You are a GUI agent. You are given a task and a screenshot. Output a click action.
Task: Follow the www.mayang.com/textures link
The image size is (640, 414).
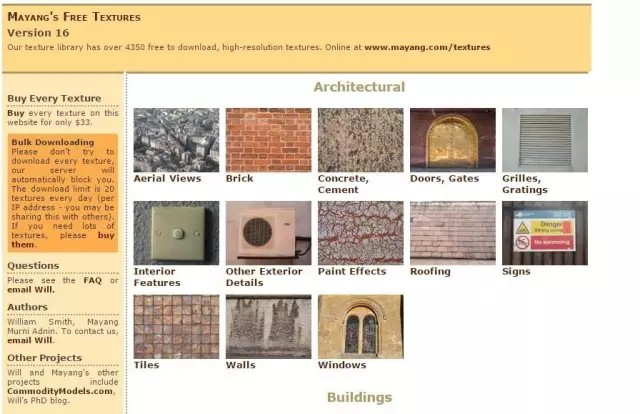pos(427,47)
